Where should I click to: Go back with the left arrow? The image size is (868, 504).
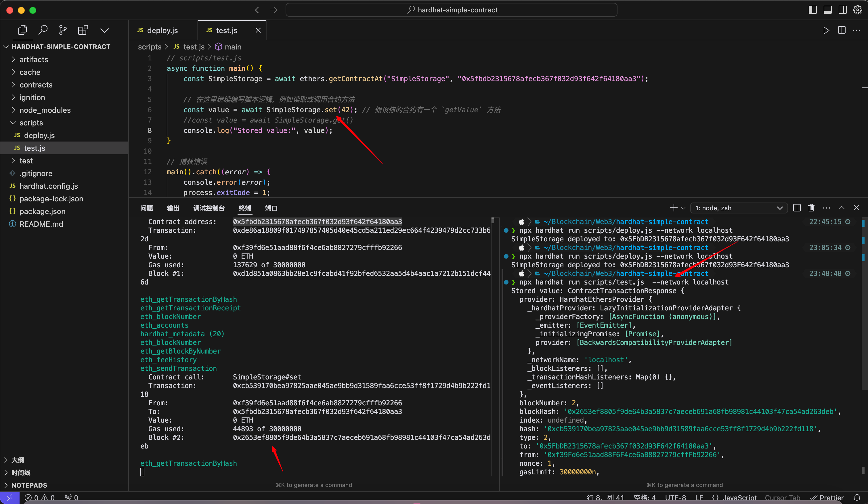[258, 10]
